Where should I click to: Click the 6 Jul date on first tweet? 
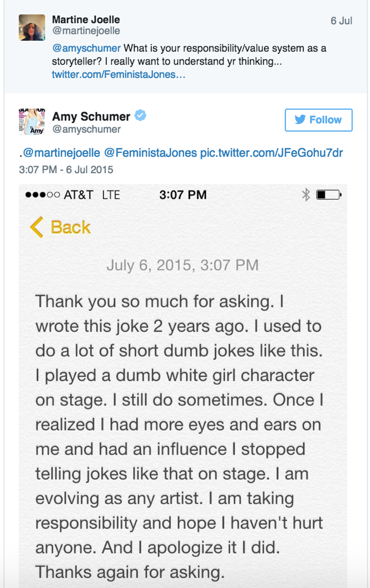pos(341,21)
